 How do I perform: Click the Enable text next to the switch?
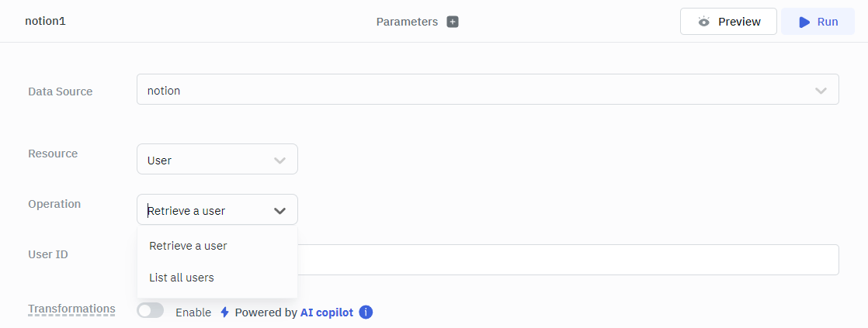193,312
